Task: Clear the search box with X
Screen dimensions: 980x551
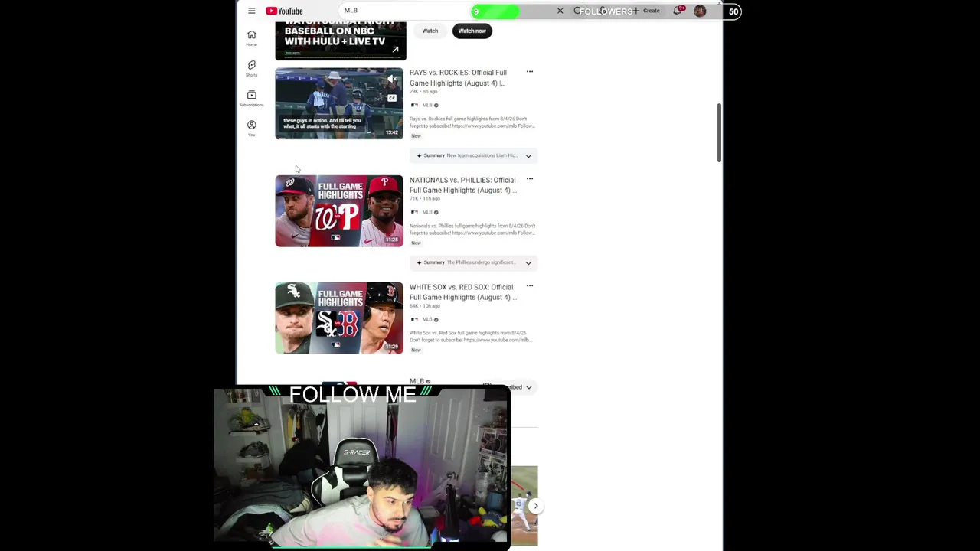Action: tap(560, 11)
